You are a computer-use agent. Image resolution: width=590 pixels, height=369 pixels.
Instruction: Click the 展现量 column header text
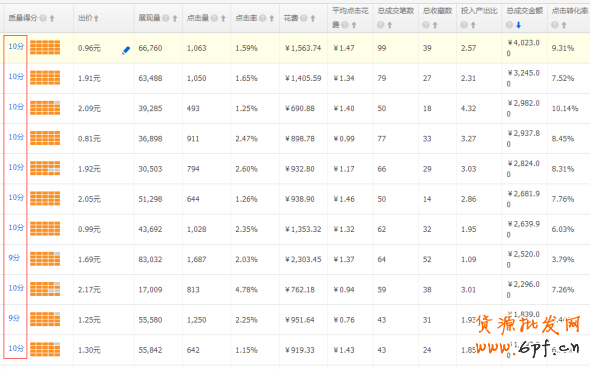pos(149,18)
